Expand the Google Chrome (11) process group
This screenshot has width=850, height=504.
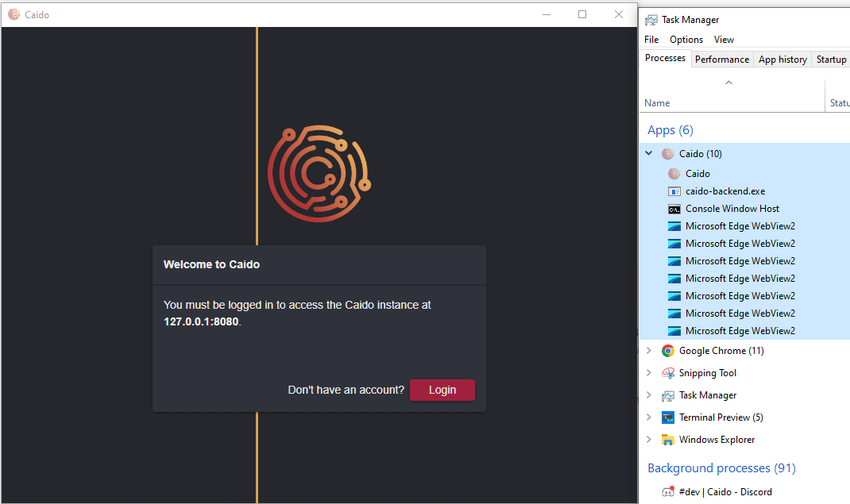(x=648, y=350)
